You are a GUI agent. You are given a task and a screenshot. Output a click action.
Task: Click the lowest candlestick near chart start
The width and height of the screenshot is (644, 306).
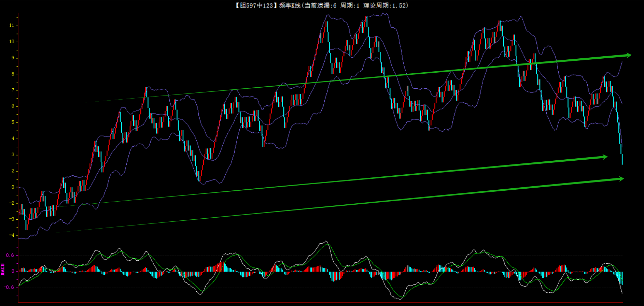coord(26,224)
